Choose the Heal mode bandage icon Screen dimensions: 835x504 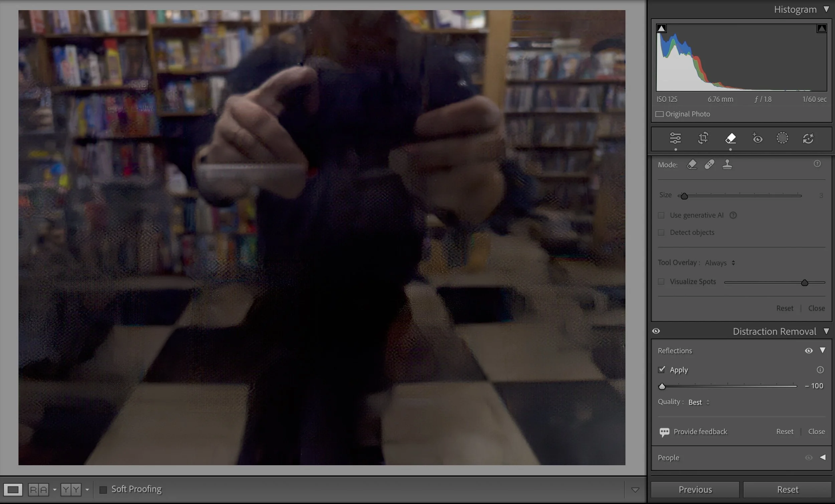point(709,165)
